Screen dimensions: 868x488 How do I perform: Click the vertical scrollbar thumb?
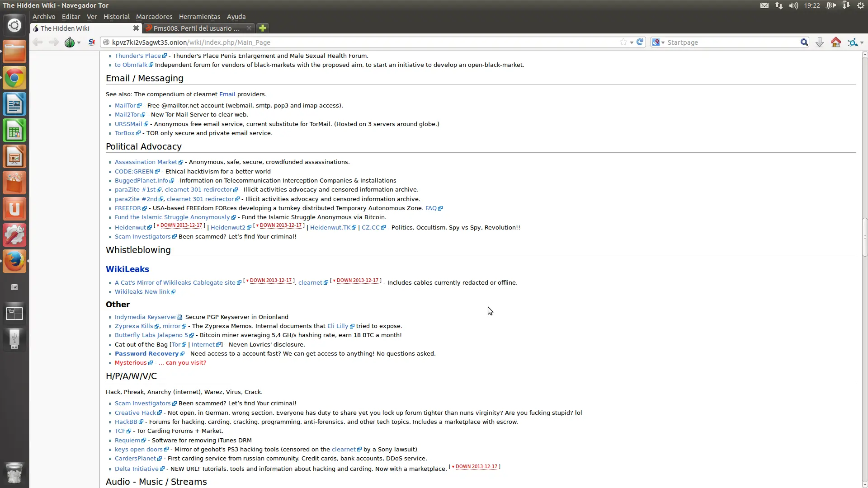(864, 237)
